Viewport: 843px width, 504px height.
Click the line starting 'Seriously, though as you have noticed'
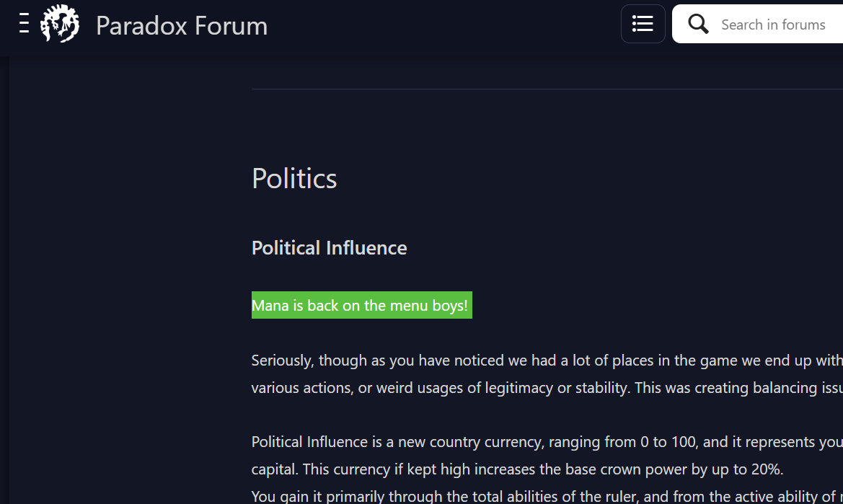click(x=547, y=360)
